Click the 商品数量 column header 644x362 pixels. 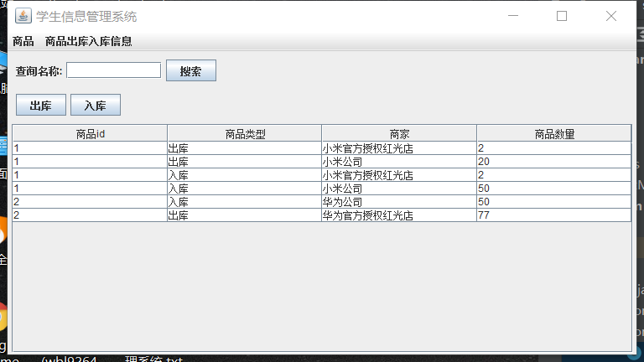pyautogui.click(x=553, y=133)
